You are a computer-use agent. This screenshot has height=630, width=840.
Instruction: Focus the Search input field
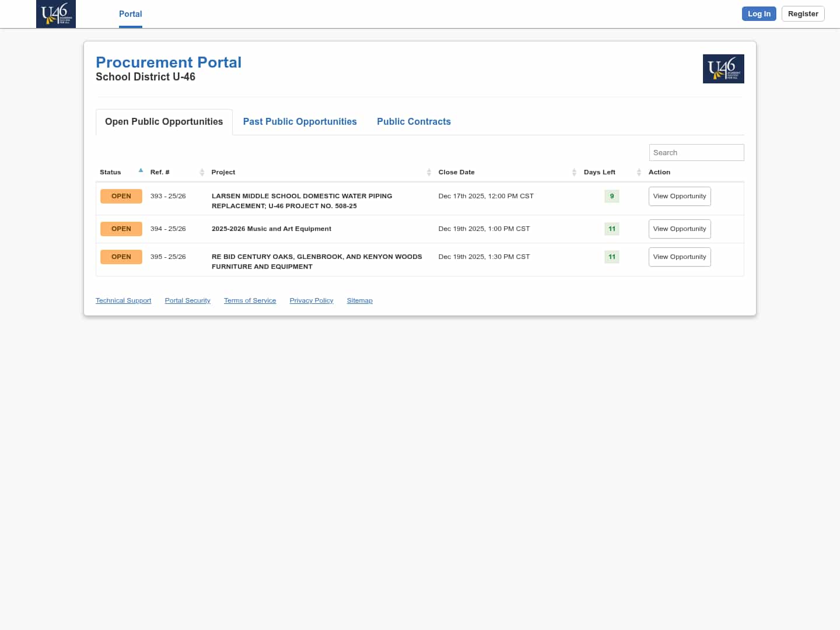click(696, 152)
